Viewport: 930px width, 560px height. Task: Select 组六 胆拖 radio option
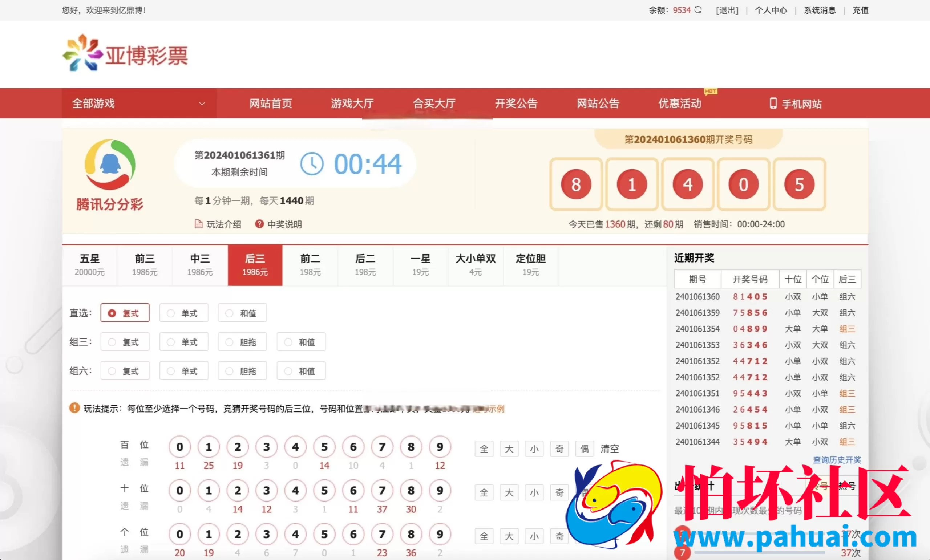242,371
